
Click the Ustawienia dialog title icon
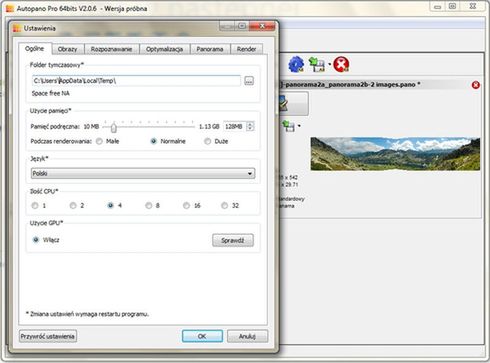tap(17, 28)
